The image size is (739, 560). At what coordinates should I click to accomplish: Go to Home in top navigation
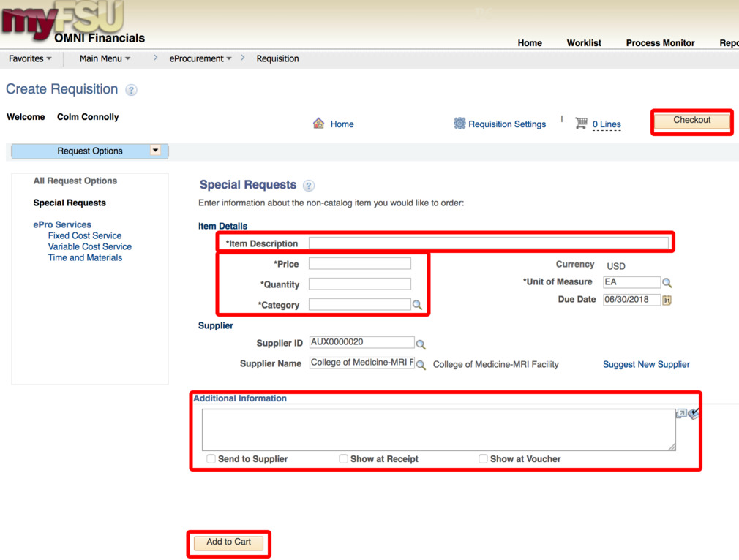530,43
